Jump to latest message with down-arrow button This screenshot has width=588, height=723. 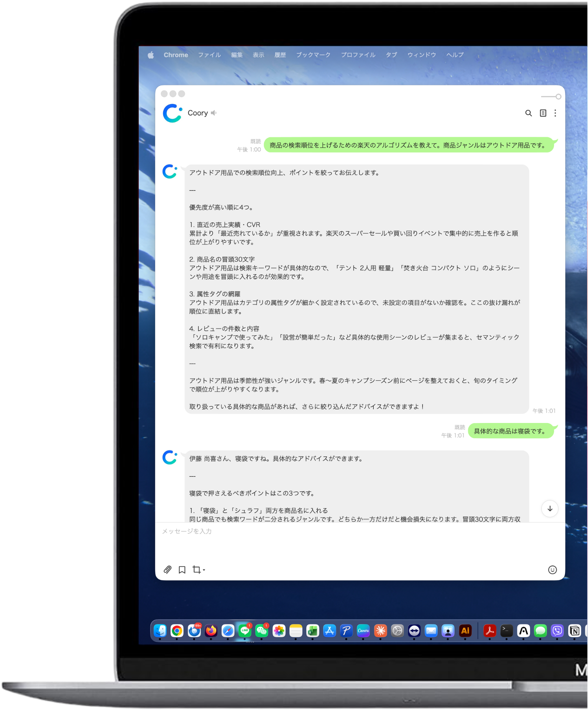(x=550, y=509)
